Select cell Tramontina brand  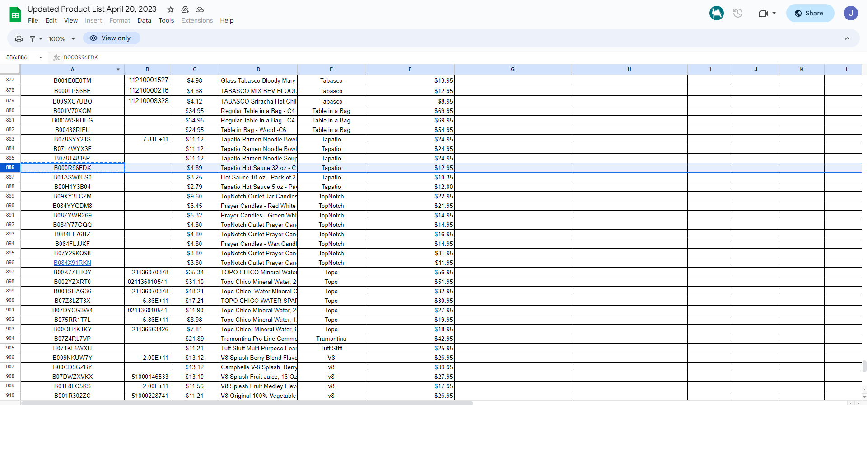point(331,339)
